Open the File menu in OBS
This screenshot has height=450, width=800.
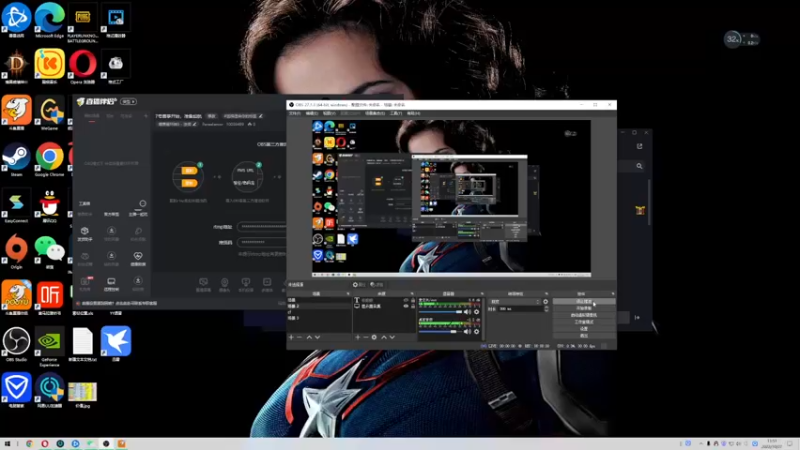[294, 113]
